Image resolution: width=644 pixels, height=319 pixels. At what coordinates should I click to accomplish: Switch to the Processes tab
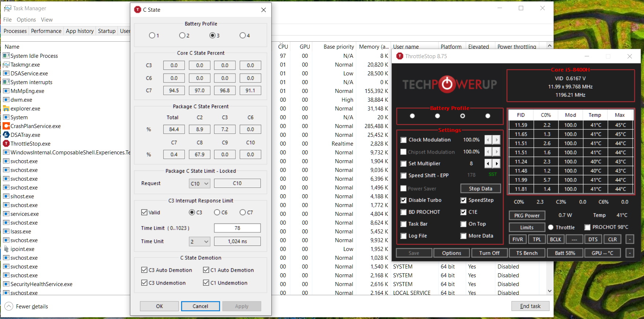pos(15,31)
